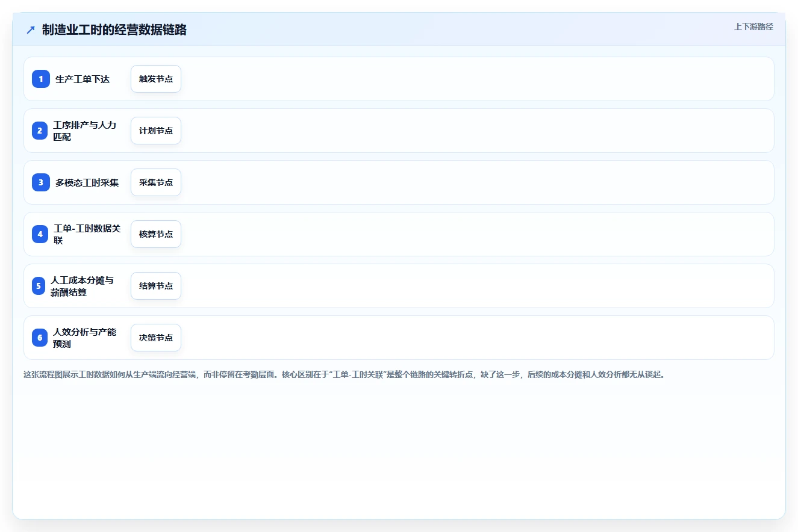Click the 工单-工时数据关联 step title
The height and width of the screenshot is (532, 798).
pyautogui.click(x=87, y=234)
